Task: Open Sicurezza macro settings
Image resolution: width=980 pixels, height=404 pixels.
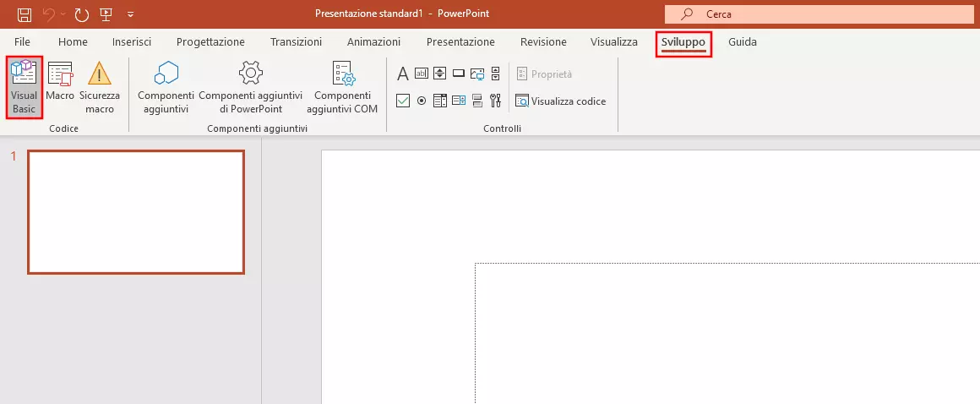Action: 100,87
